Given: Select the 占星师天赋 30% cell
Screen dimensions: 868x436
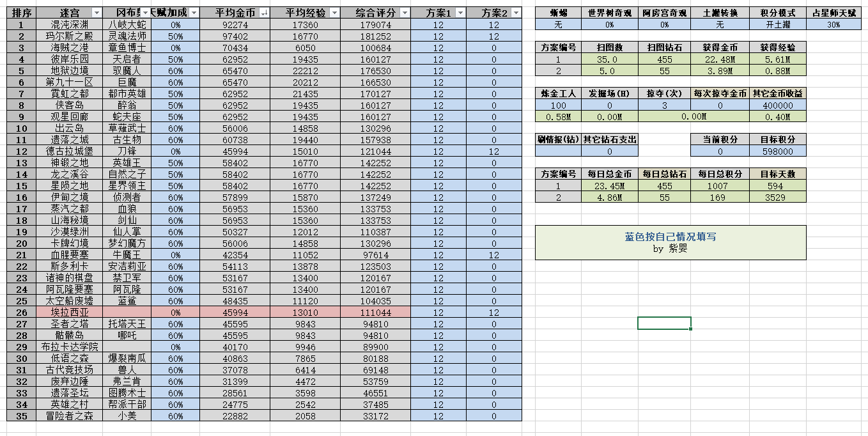Looking at the screenshot, I should (x=833, y=24).
